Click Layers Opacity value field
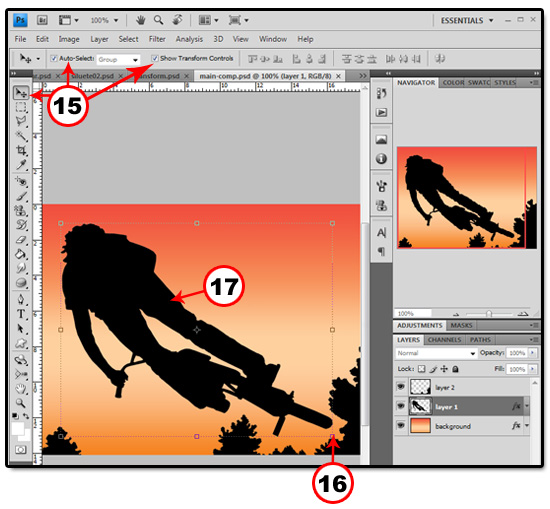The height and width of the screenshot is (509, 550). [x=517, y=353]
